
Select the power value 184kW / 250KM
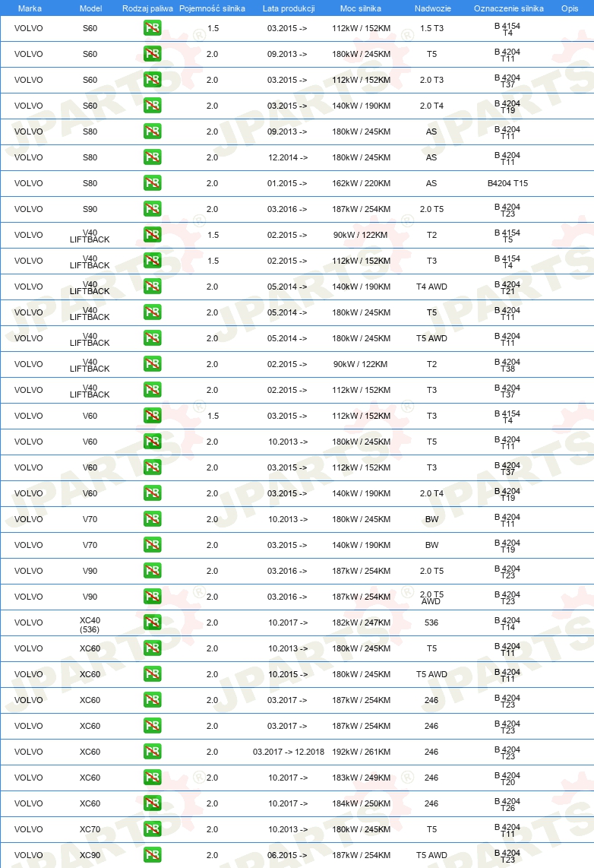pyautogui.click(x=361, y=803)
